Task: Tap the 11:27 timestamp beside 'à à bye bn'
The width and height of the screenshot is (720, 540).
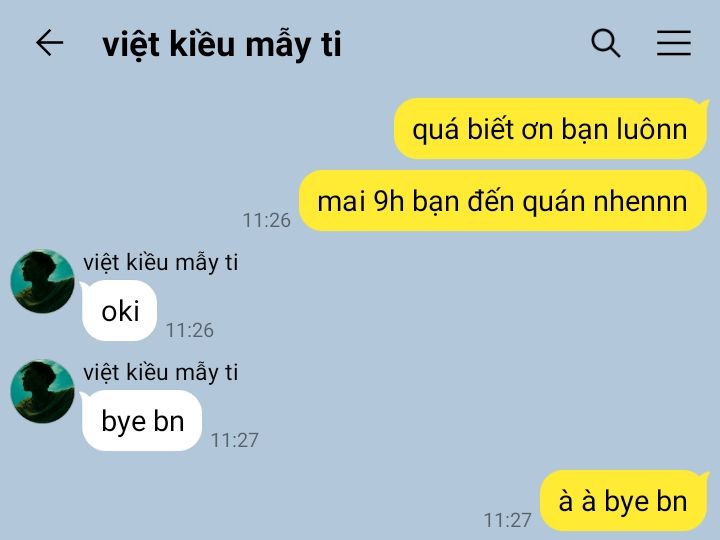Action: 507,520
